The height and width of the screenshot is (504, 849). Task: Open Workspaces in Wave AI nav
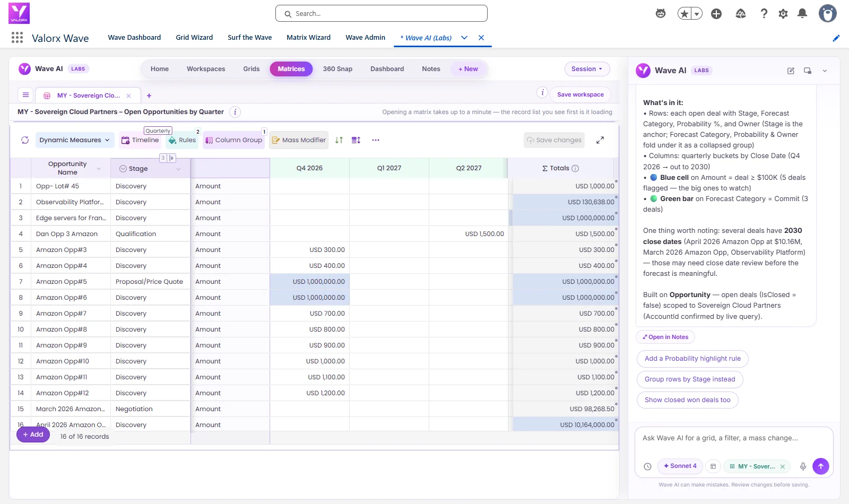point(206,69)
